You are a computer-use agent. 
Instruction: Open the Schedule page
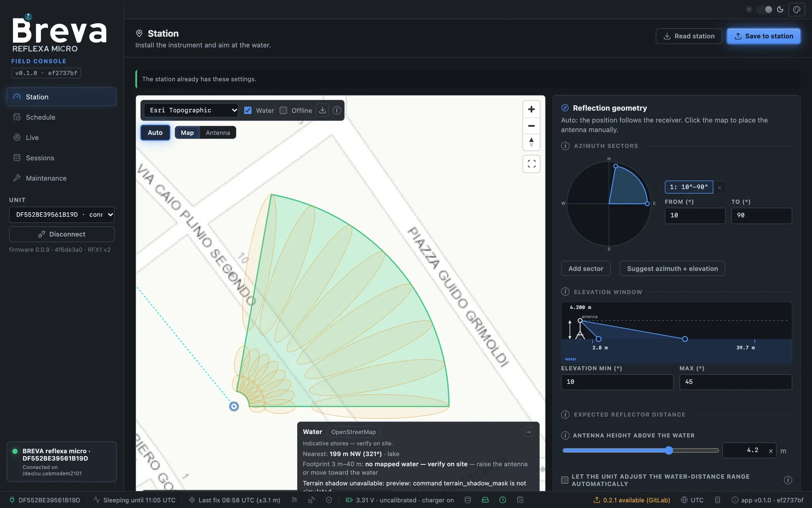62,117
